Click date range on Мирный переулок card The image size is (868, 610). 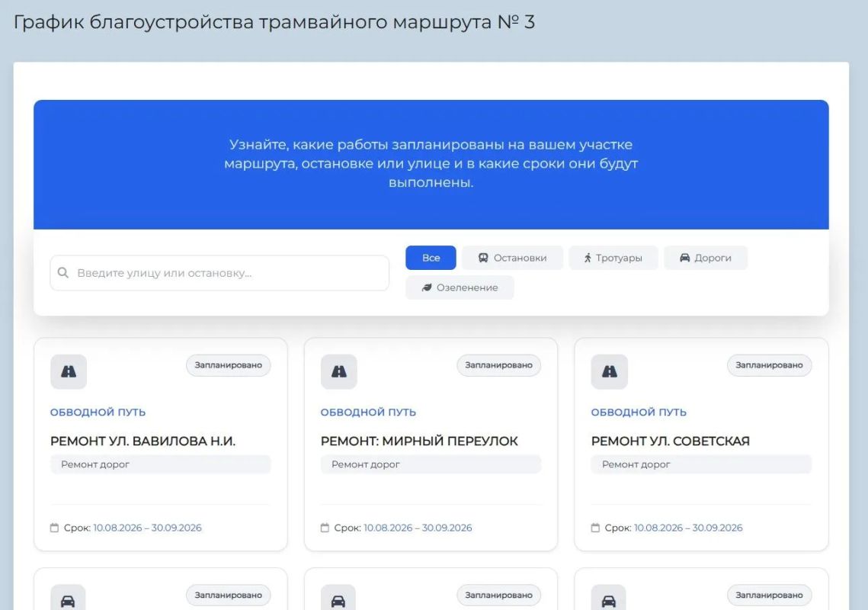pyautogui.click(x=418, y=528)
